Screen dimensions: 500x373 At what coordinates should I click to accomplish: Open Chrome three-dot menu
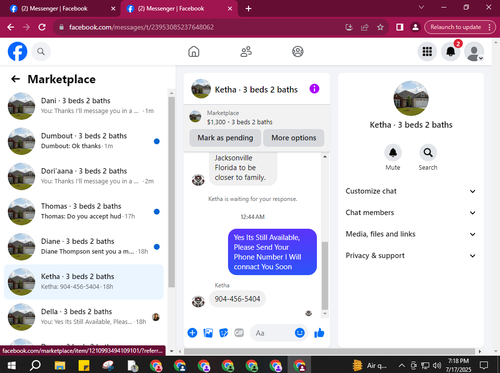pos(489,27)
